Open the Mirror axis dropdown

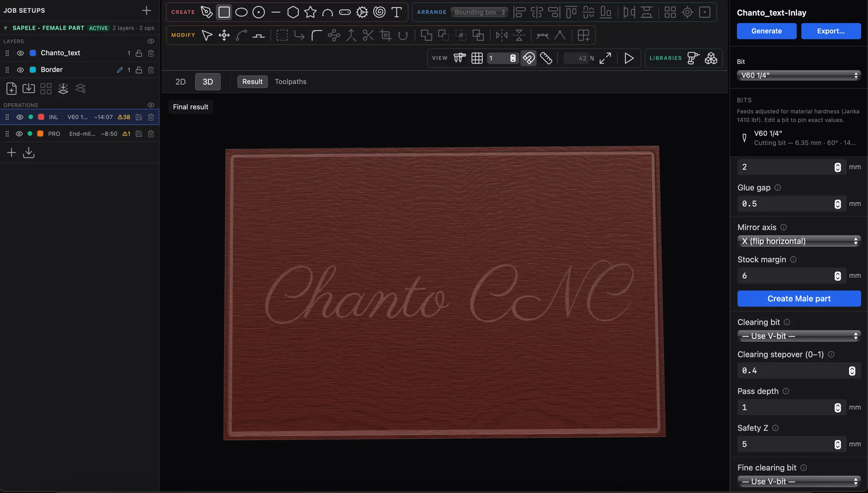[799, 241]
